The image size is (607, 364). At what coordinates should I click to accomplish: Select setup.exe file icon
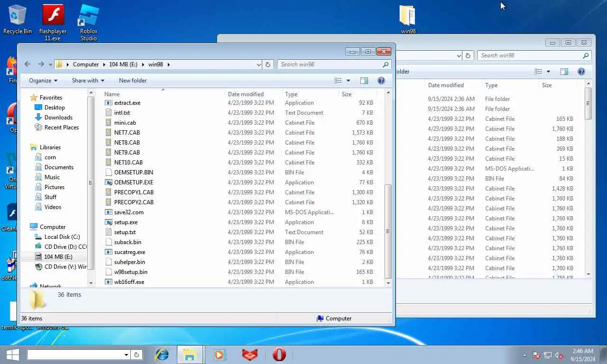(108, 222)
